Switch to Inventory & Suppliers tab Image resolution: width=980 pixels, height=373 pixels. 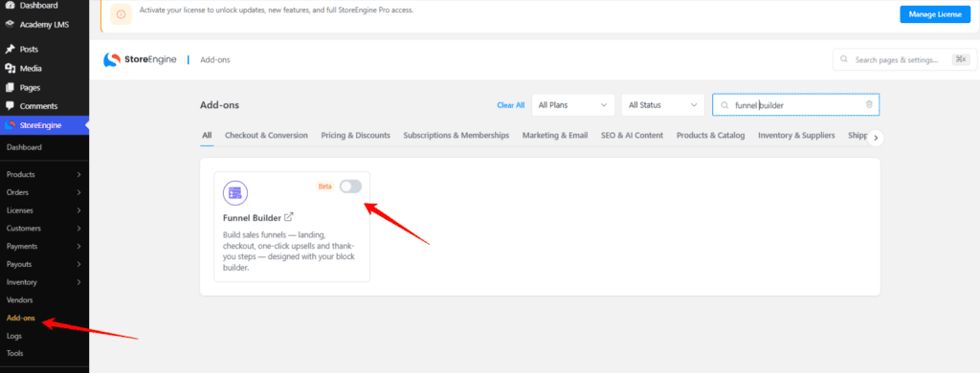[796, 135]
